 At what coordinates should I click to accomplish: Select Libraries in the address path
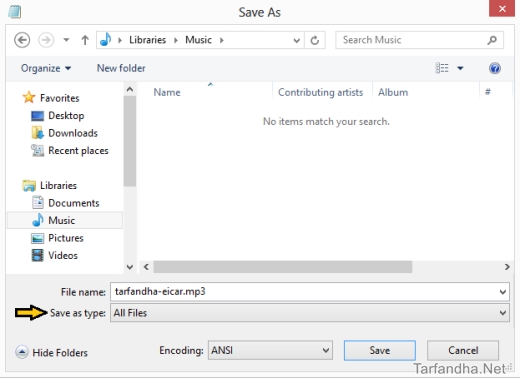tap(147, 40)
